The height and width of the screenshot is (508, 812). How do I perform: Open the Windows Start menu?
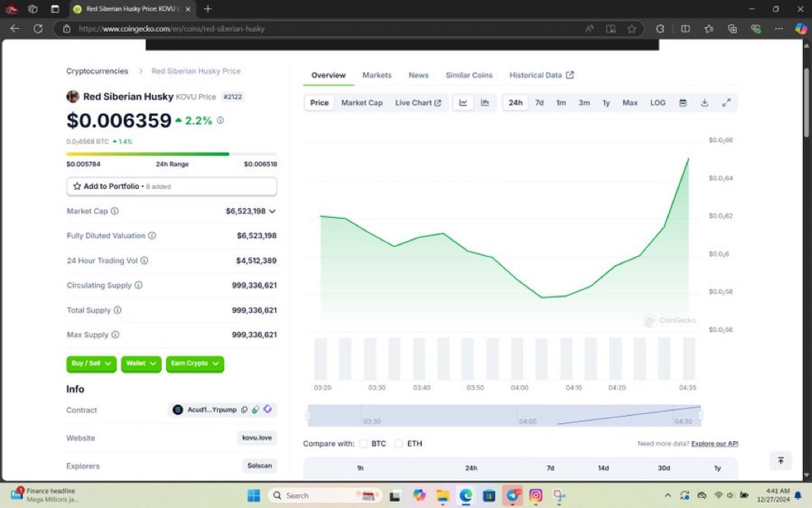click(x=253, y=496)
